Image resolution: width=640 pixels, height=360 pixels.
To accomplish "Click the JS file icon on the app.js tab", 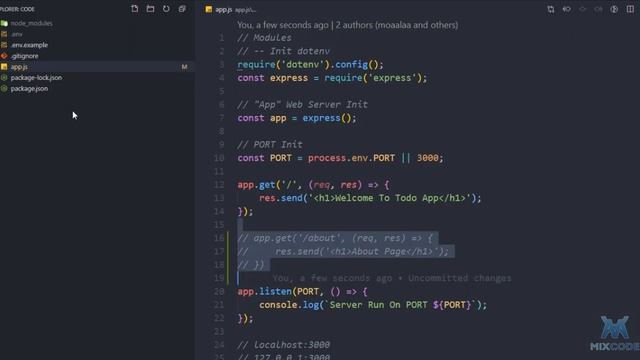I will click(x=209, y=9).
